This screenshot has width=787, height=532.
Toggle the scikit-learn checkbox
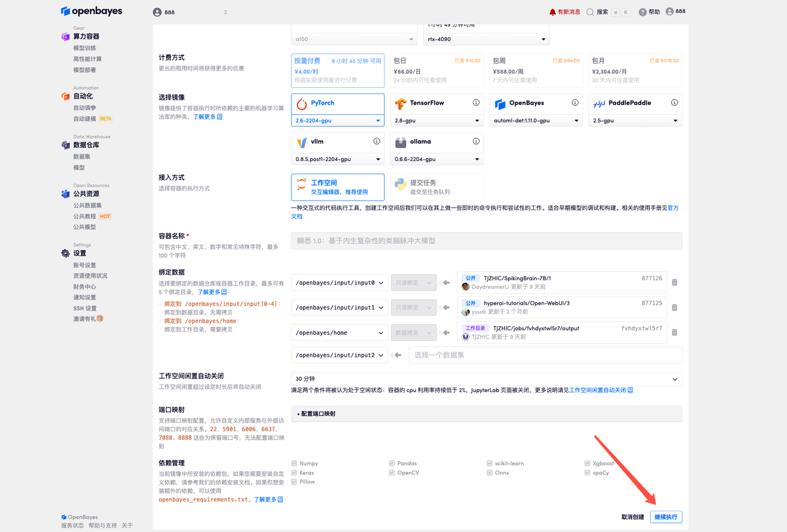click(489, 463)
